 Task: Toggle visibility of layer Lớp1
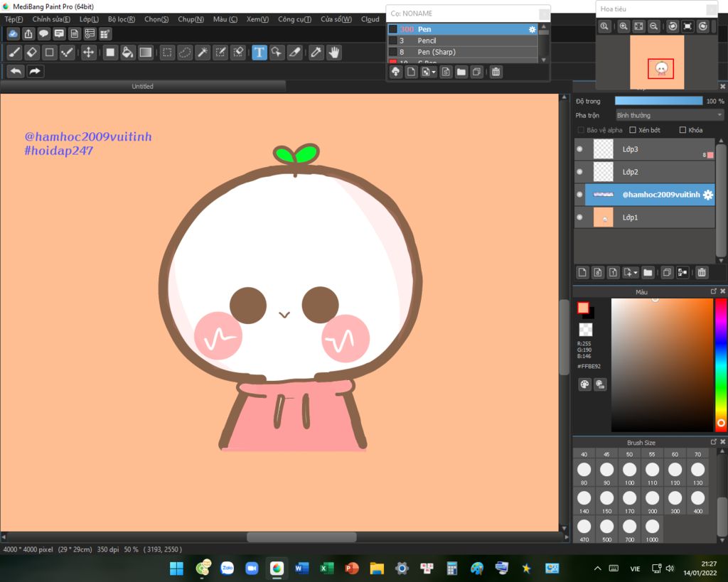tap(579, 217)
